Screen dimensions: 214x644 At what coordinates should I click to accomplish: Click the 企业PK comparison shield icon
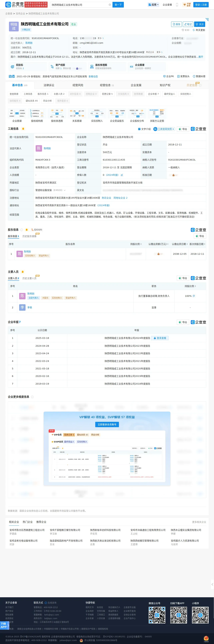pos(164,76)
